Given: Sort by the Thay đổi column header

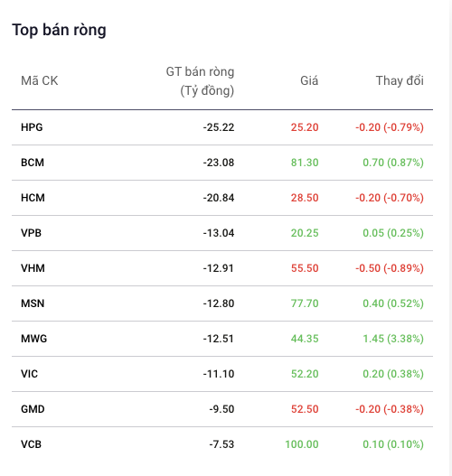Looking at the screenshot, I should tap(400, 80).
